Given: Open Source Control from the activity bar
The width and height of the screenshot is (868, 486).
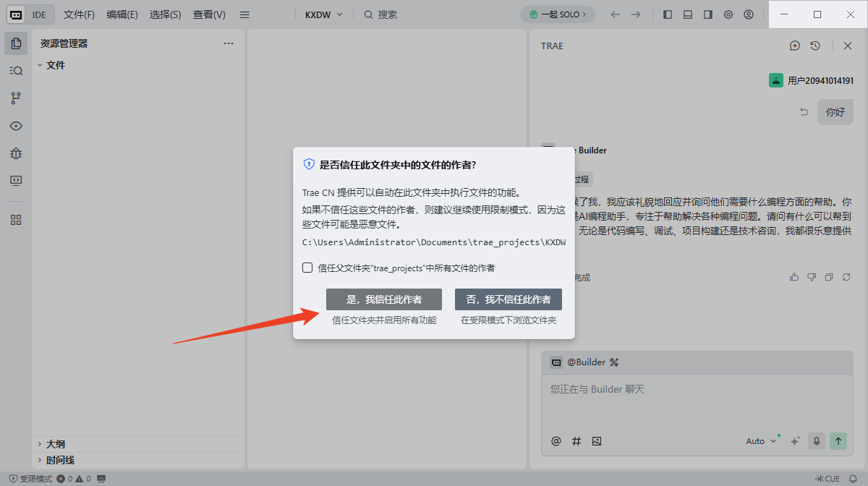Looking at the screenshot, I should (16, 98).
